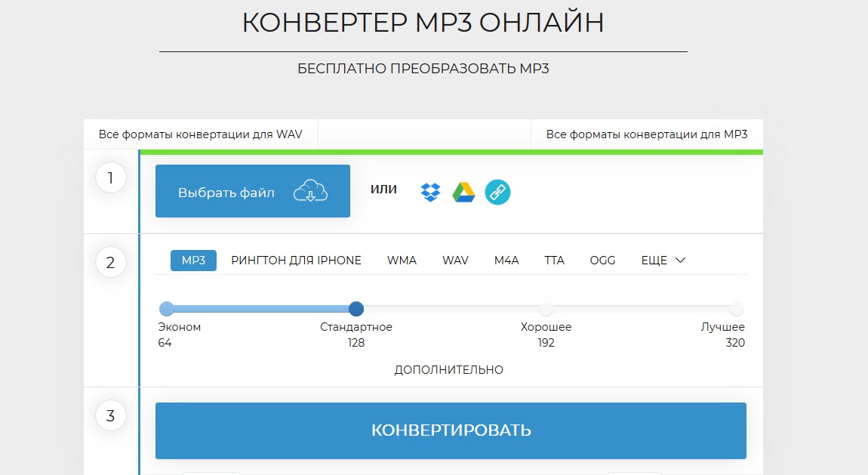Set quality slider to Эконом 64
The image size is (868, 475).
coord(167,309)
